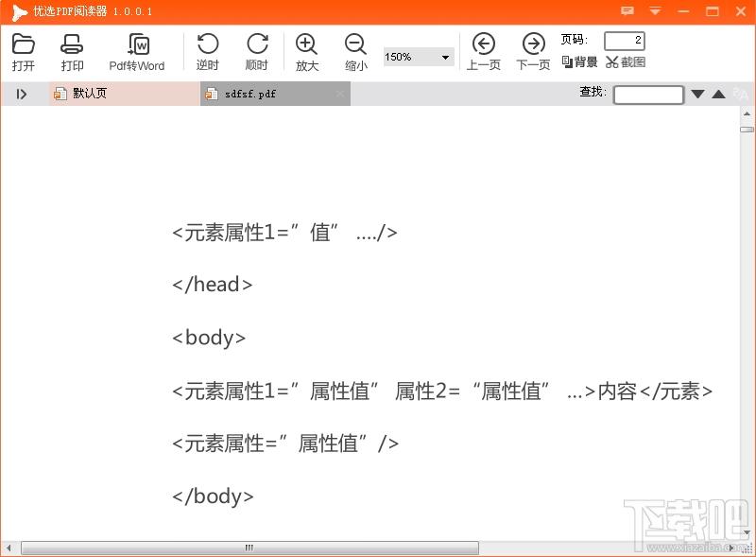Convert with the Pdf转Word icon

137,52
